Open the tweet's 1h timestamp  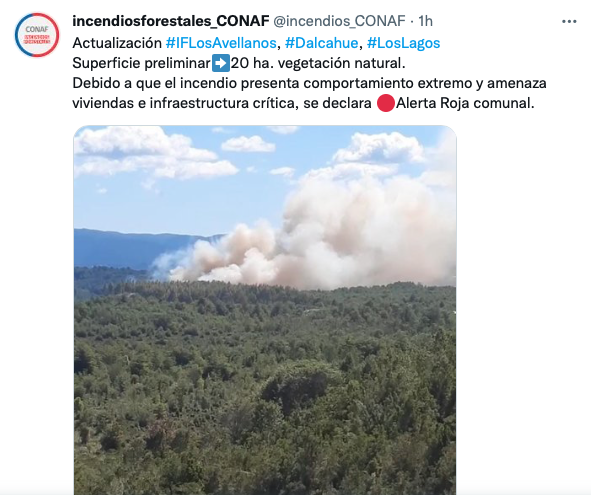click(426, 21)
